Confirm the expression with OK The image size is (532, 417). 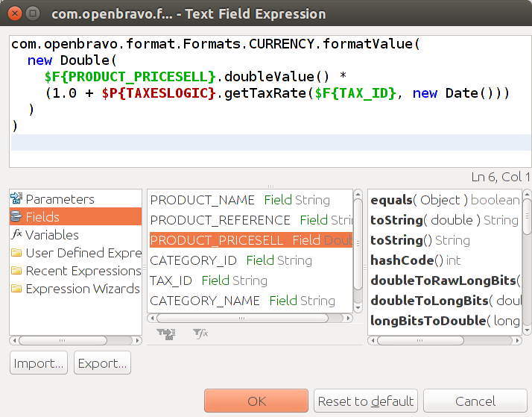click(256, 401)
